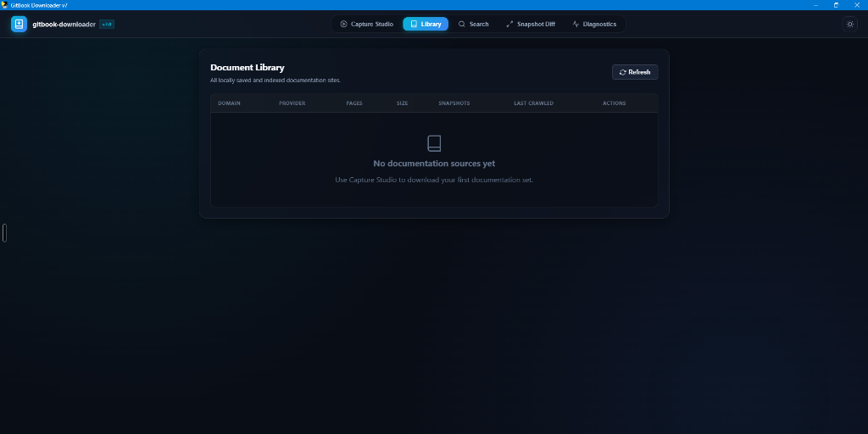Image resolution: width=868 pixels, height=434 pixels.
Task: Restore down the GitBook Downloader window
Action: tap(836, 5)
